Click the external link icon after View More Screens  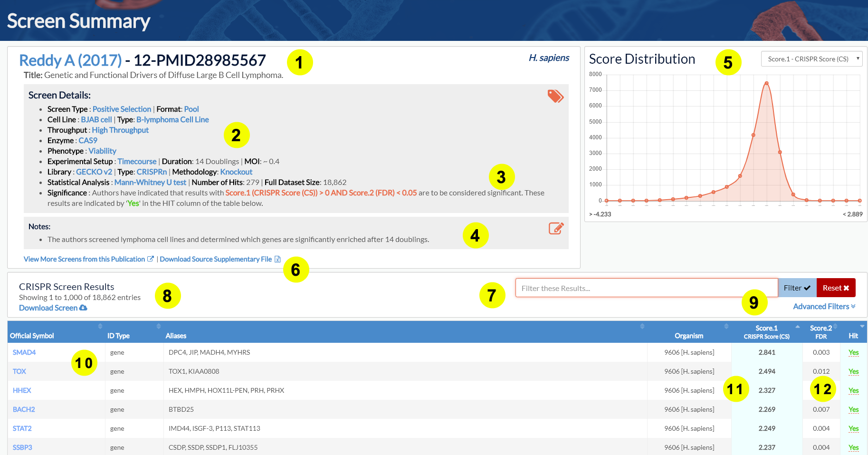tap(151, 259)
